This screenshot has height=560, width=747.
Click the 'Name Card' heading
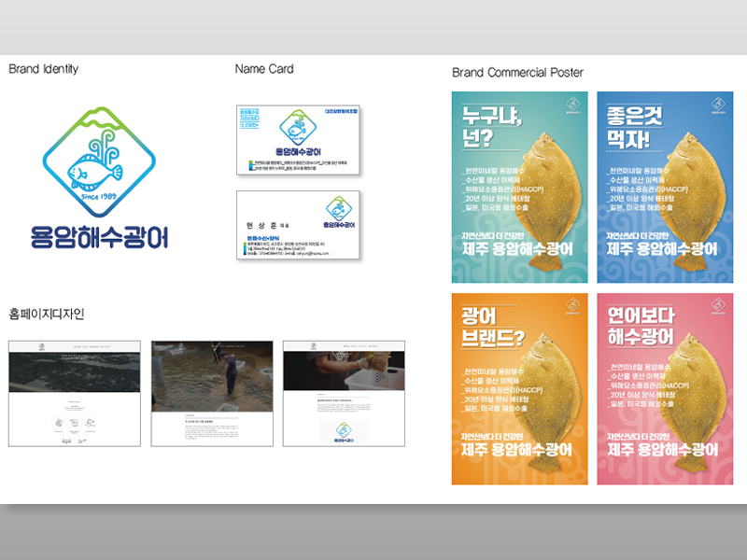coord(264,69)
